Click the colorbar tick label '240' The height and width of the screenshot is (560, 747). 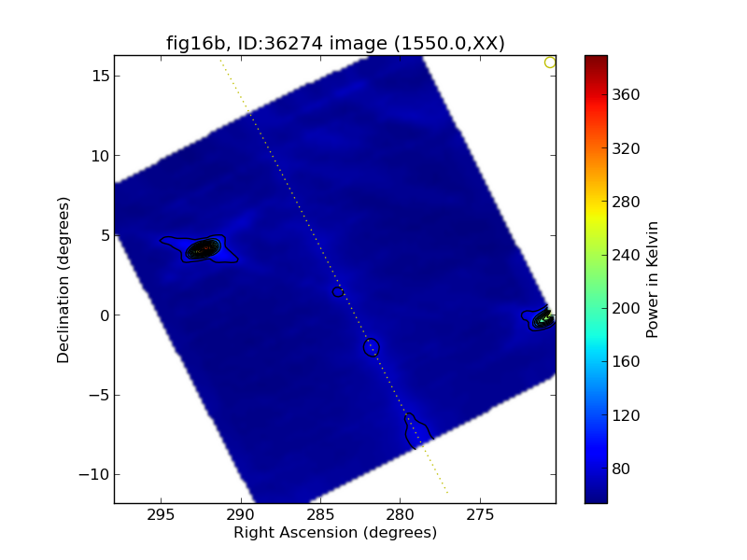[x=626, y=255]
